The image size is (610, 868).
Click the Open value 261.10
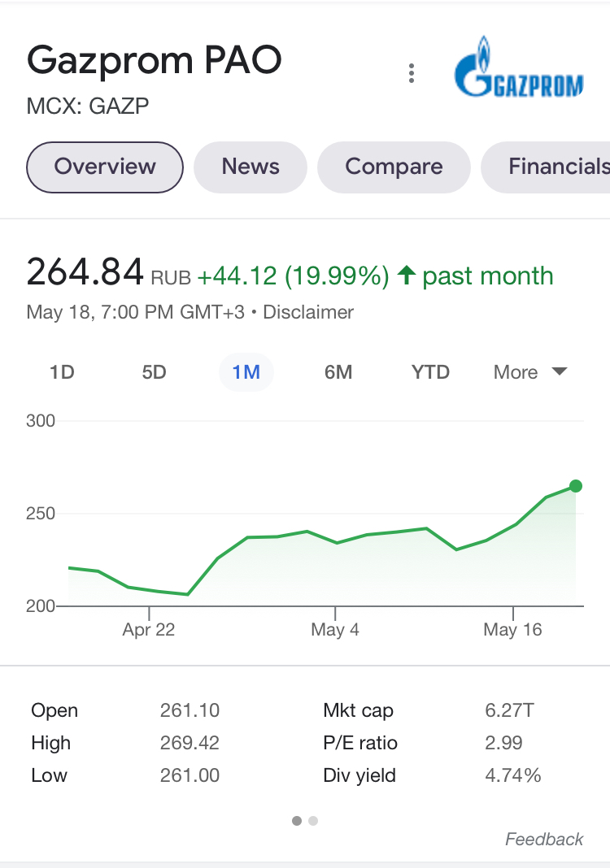click(190, 710)
